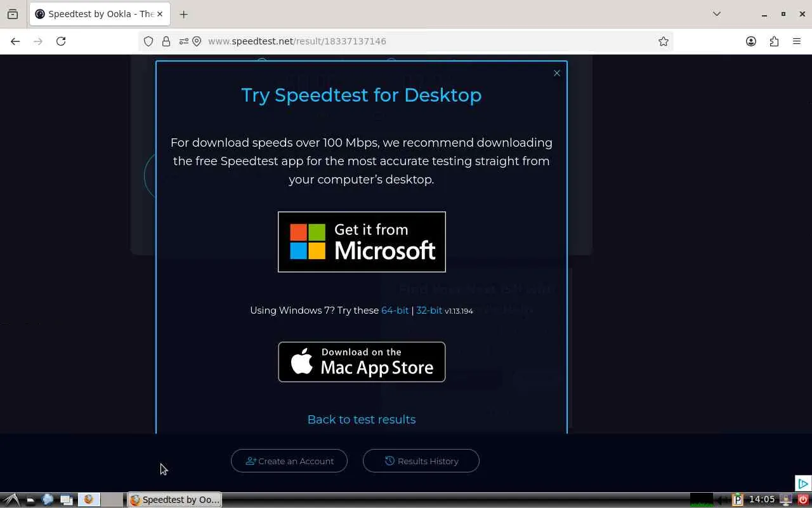
Task: Click the CPU usage monitor
Action: pyautogui.click(x=702, y=500)
